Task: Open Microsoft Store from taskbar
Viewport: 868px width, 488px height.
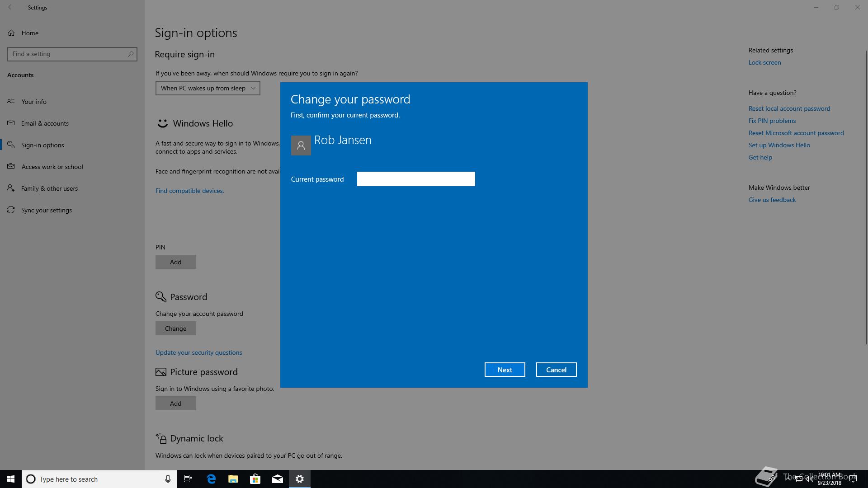Action: pos(255,479)
